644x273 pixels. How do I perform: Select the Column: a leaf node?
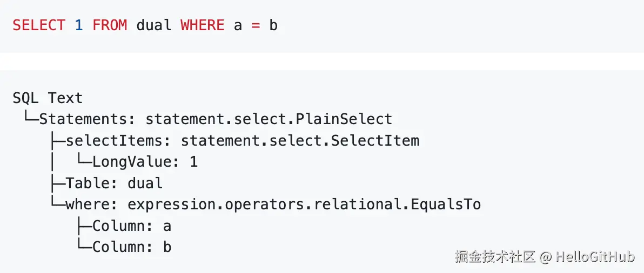(x=132, y=226)
